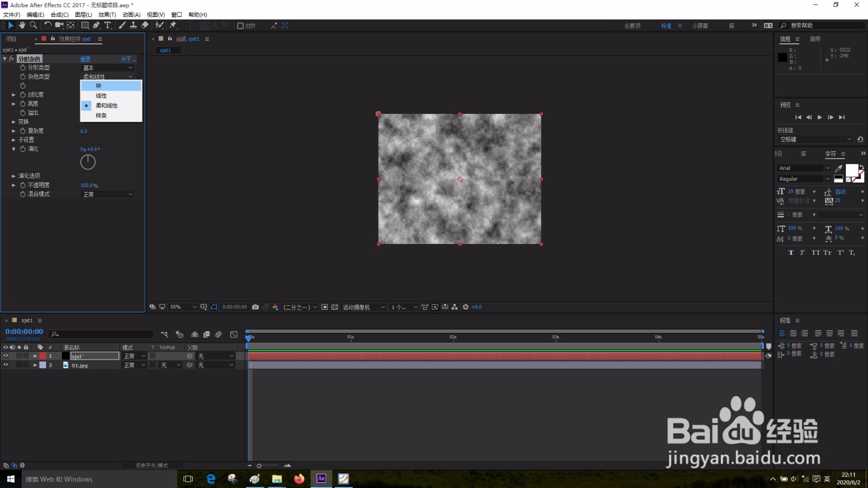Image resolution: width=868 pixels, height=488 pixels.
Task: Click the current time 0:00:00:00 display
Action: tap(24, 331)
